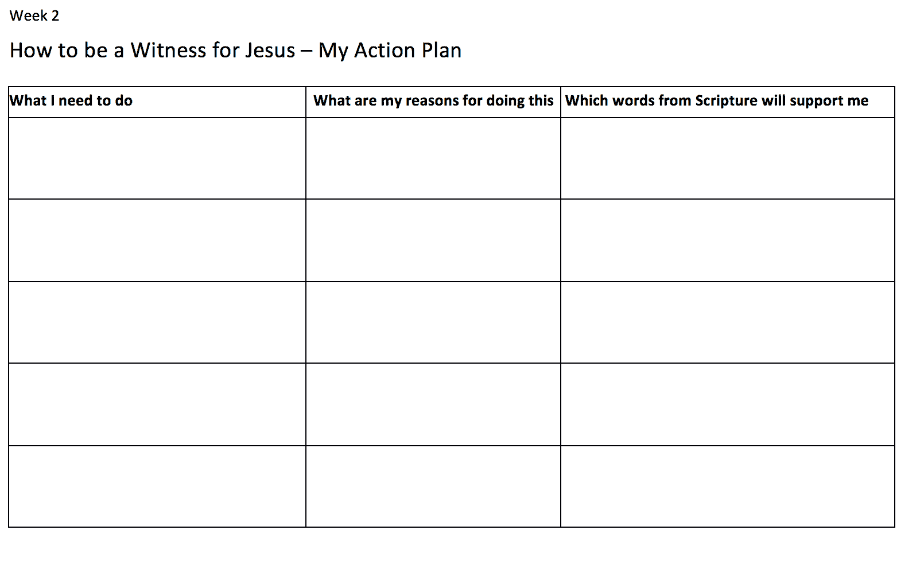Image resolution: width=924 pixels, height=561 pixels.
Task: Click third-row cell in the Scripture column
Action: [728, 322]
